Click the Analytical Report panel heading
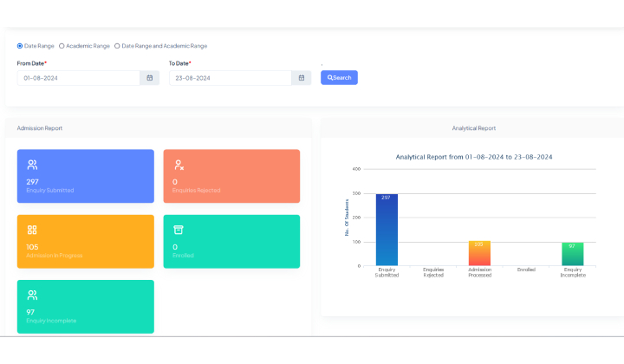Image resolution: width=624 pixels, height=364 pixels. 473,128
